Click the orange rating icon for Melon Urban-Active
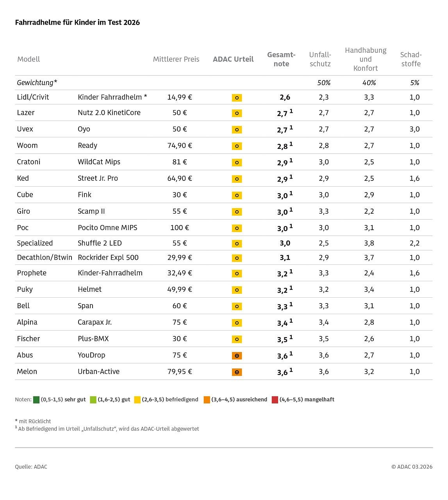The width and height of the screenshot is (448, 500). [237, 372]
